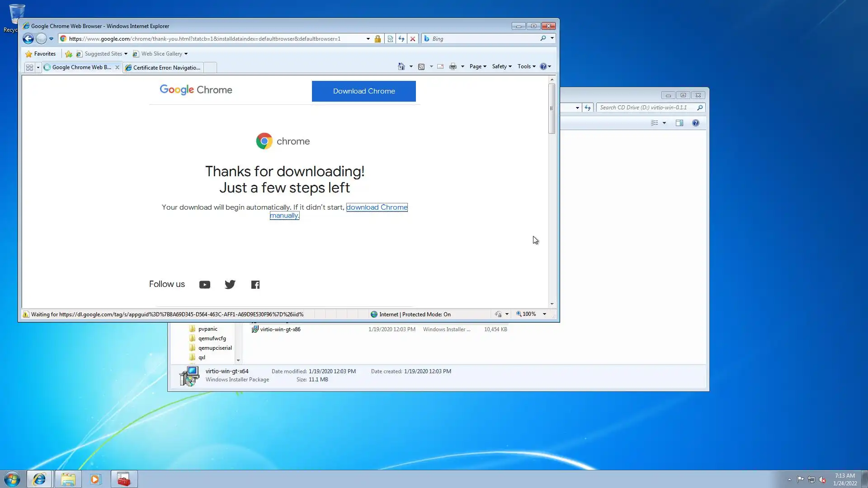Click the Add to Favorites Bar star icon
Screen dimensions: 868x488
pyautogui.click(x=69, y=54)
